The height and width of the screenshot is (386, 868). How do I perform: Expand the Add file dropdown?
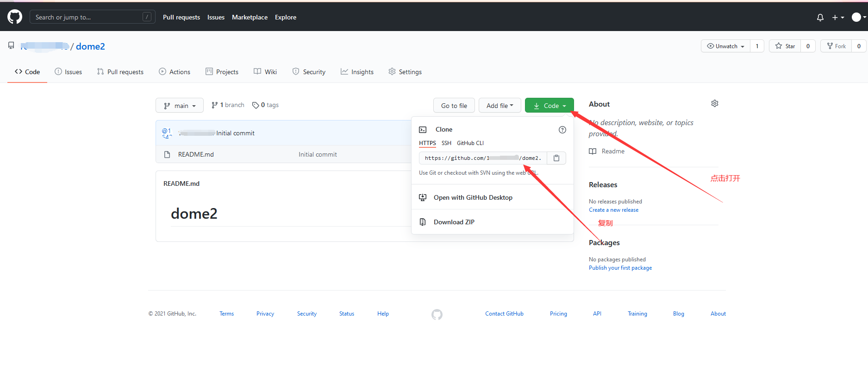coord(500,106)
